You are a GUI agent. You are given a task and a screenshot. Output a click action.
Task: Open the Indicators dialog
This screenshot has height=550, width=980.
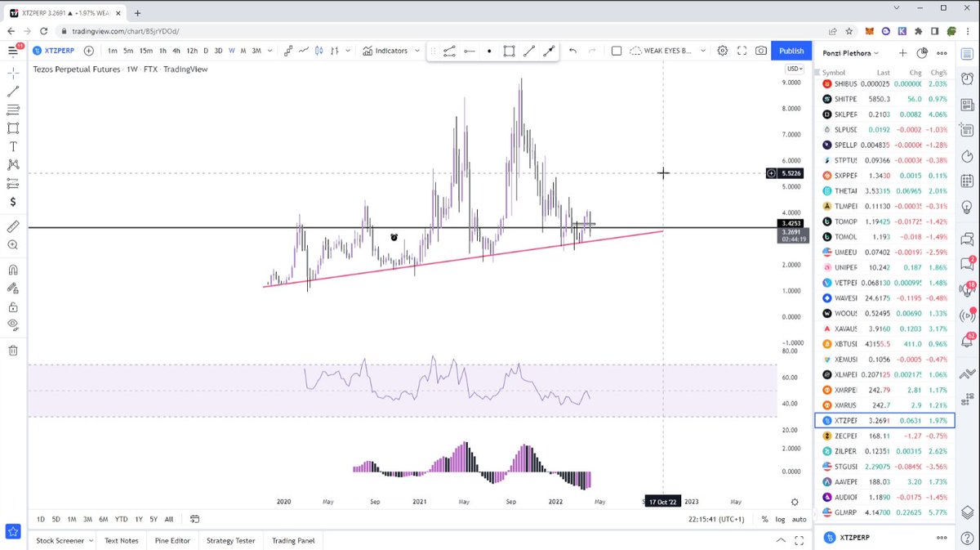click(x=385, y=51)
